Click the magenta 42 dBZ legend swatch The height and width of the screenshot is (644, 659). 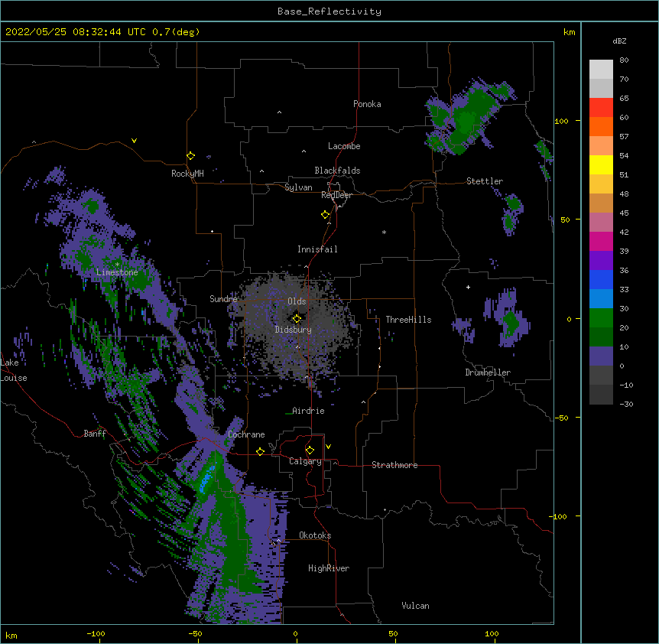pos(601,241)
